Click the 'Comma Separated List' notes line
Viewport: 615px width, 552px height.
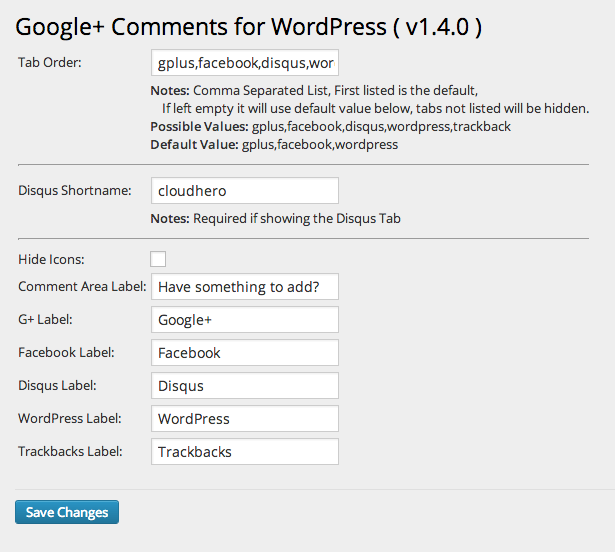pos(314,91)
